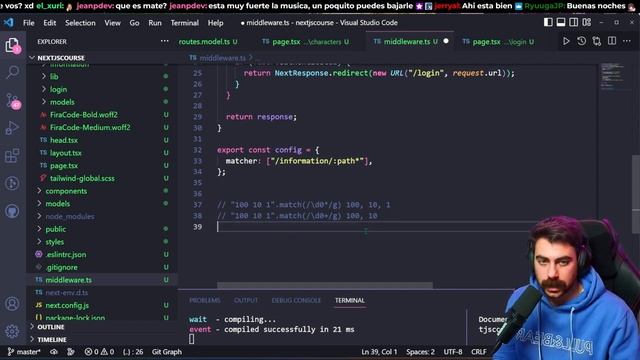Open Run and Debug view
640x360 pixels.
pyautogui.click(x=12, y=128)
